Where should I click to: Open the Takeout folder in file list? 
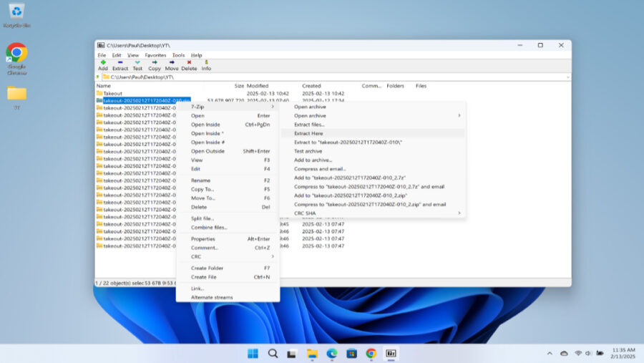(112, 93)
